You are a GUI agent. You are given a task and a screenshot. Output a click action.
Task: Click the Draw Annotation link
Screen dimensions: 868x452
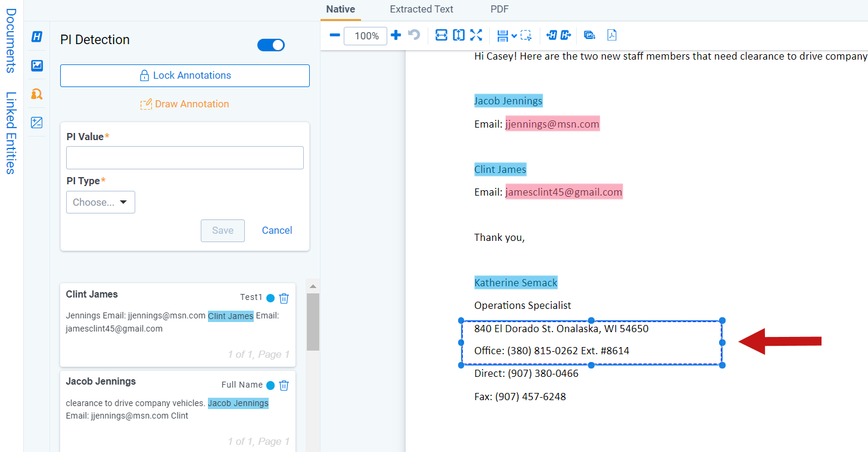click(185, 104)
